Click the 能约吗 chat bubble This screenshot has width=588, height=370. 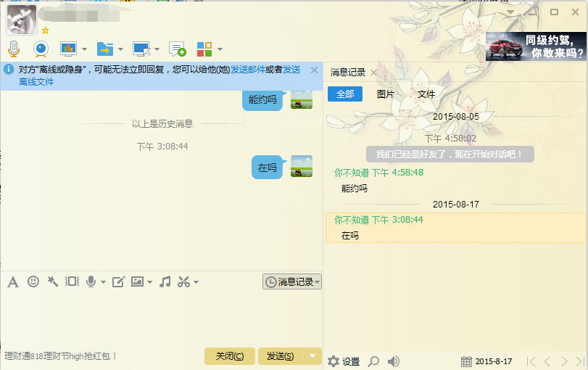point(262,100)
